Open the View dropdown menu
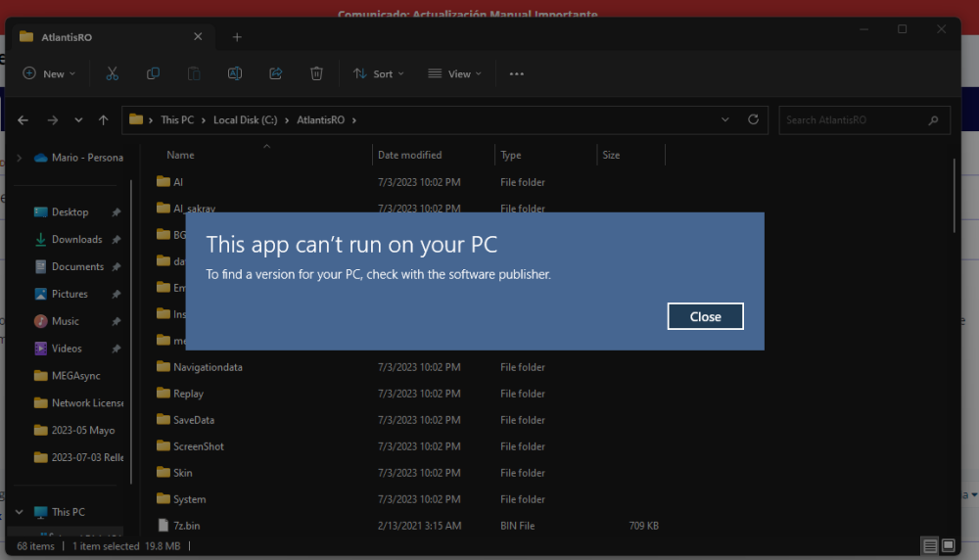The height and width of the screenshot is (560, 979). (x=454, y=73)
